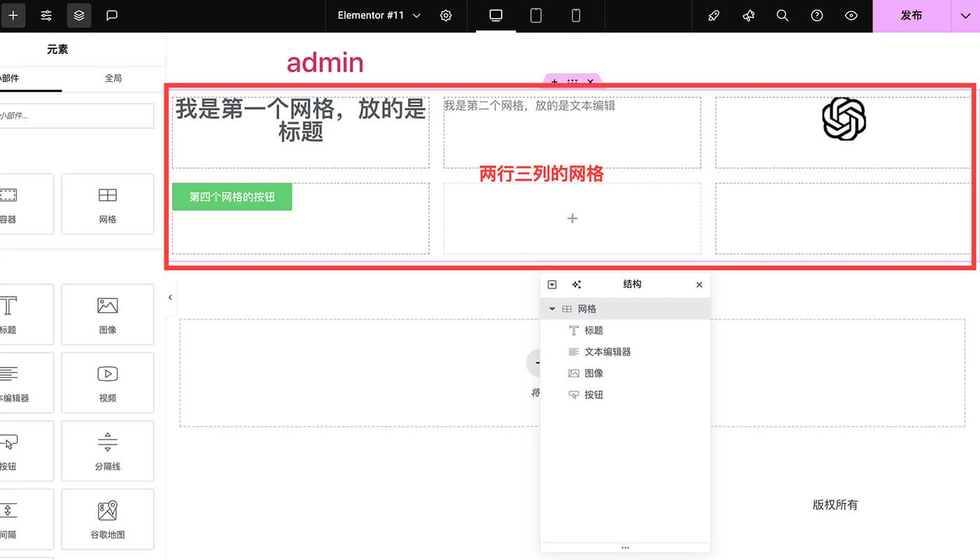Open the help icon with question mark
The width and height of the screenshot is (980, 560).
817,15
